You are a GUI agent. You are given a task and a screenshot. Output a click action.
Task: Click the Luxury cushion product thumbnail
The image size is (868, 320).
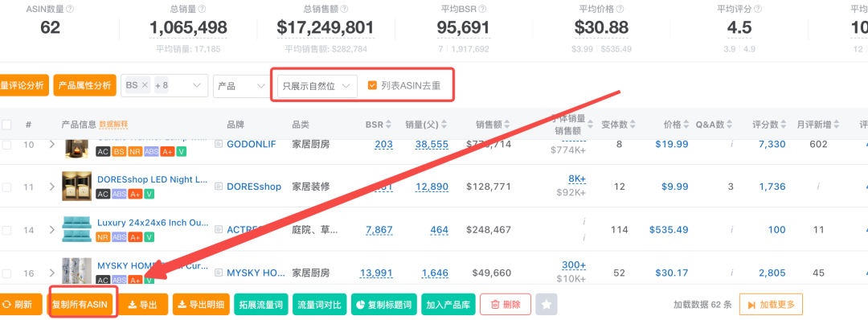(77, 229)
